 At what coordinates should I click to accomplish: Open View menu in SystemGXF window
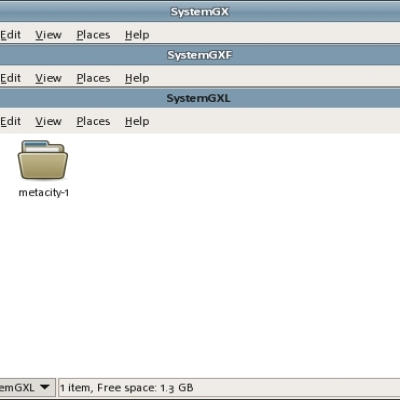pyautogui.click(x=48, y=78)
